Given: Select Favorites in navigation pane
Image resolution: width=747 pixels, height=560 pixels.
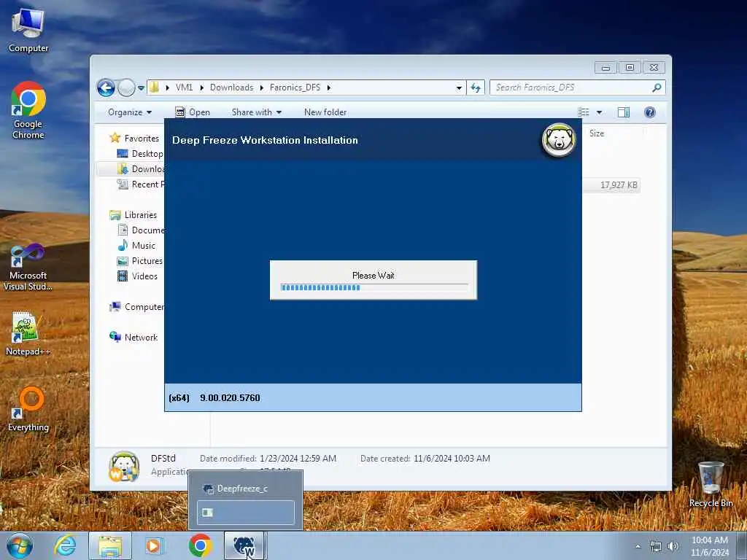Looking at the screenshot, I should point(134,139).
